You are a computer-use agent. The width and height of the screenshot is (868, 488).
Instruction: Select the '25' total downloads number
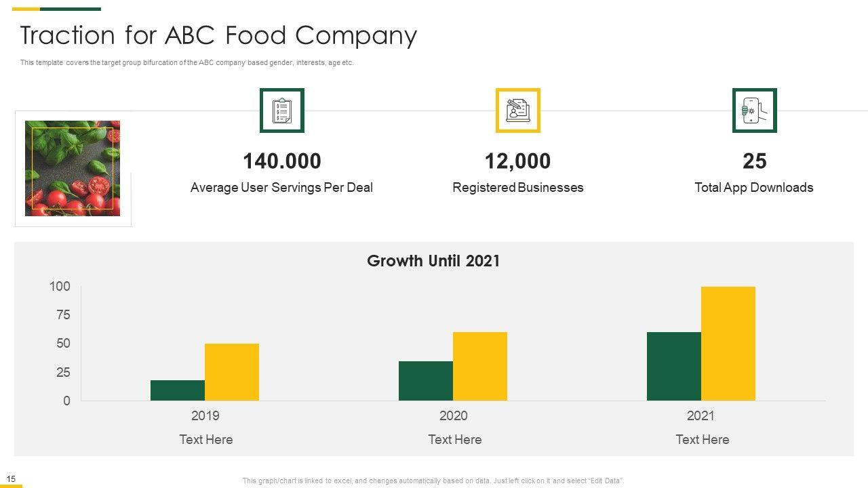point(754,161)
